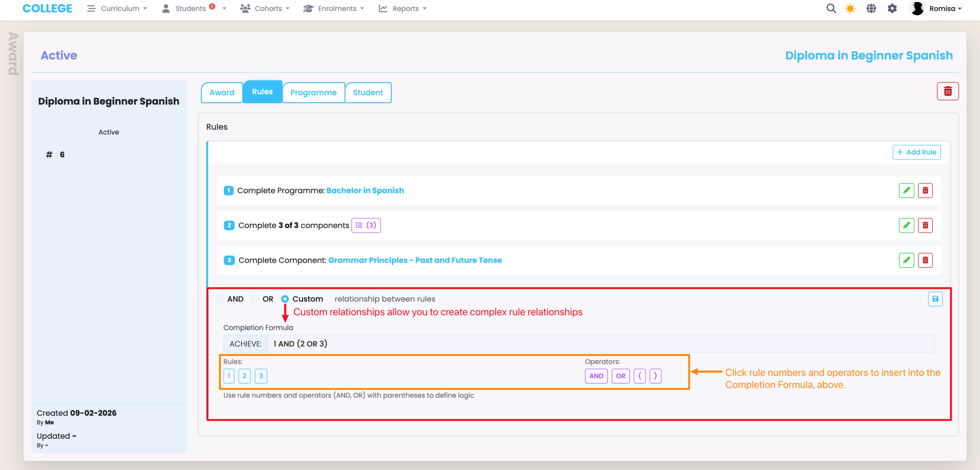The image size is (980, 470).
Task: Delete rule 3 with its trash icon
Action: click(x=925, y=260)
